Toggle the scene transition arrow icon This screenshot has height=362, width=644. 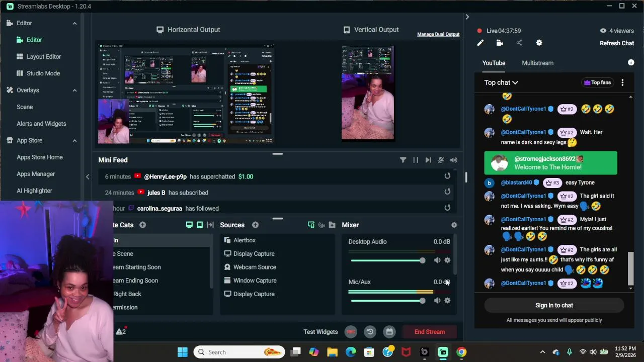click(x=210, y=225)
